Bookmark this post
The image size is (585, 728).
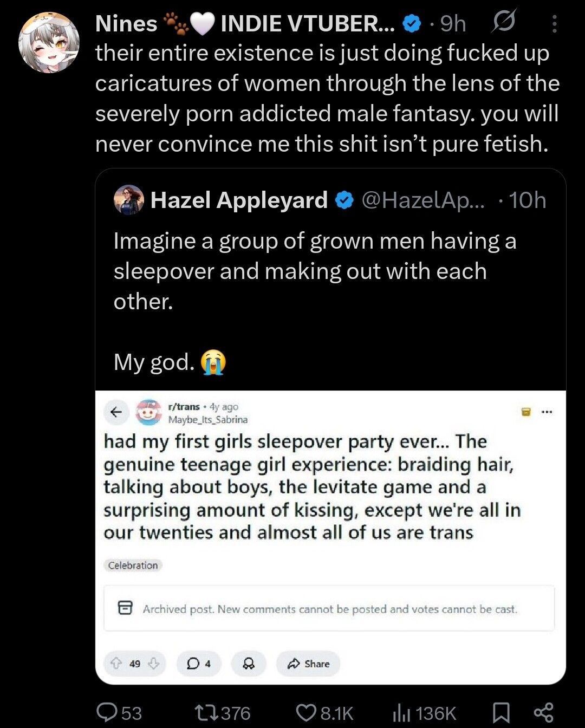pyautogui.click(x=501, y=712)
